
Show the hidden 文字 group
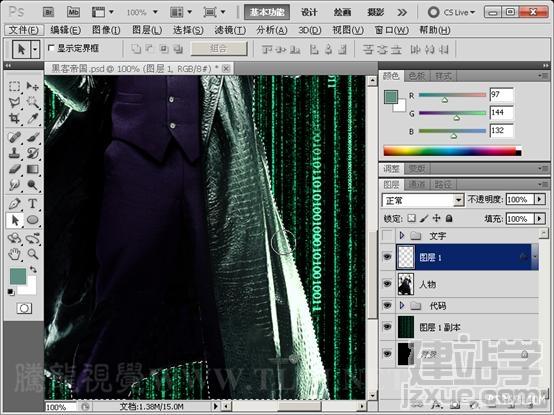(387, 235)
